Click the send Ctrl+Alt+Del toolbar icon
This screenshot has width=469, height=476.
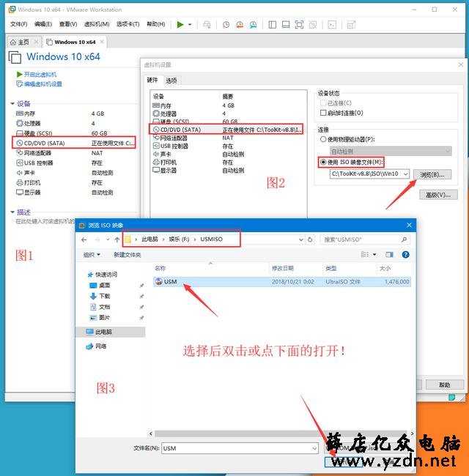207,25
